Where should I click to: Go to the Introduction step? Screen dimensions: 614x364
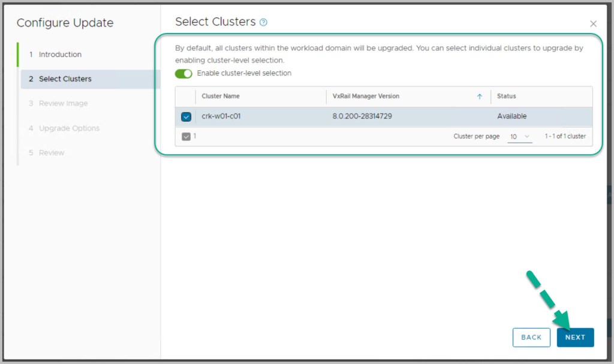tap(60, 55)
